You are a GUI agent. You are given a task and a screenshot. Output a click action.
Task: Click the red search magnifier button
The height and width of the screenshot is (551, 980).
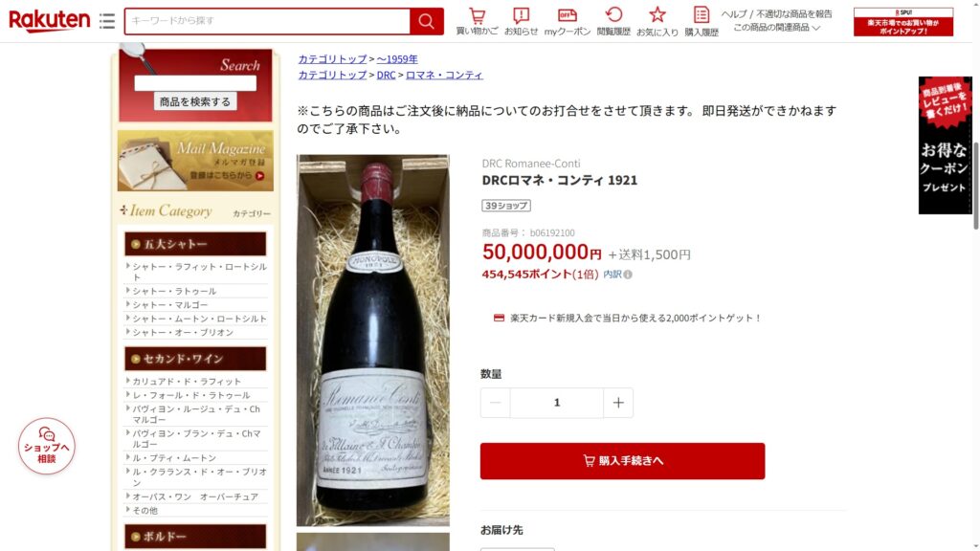click(427, 21)
